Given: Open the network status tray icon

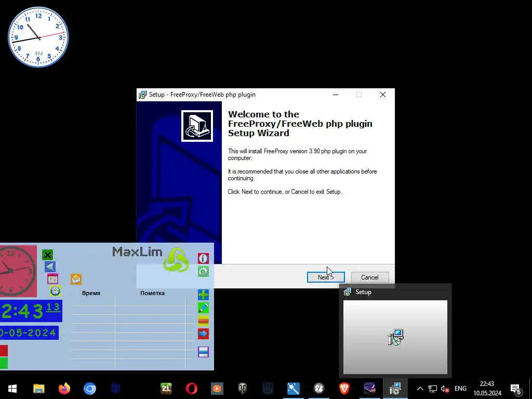Looking at the screenshot, I should pos(433,389).
